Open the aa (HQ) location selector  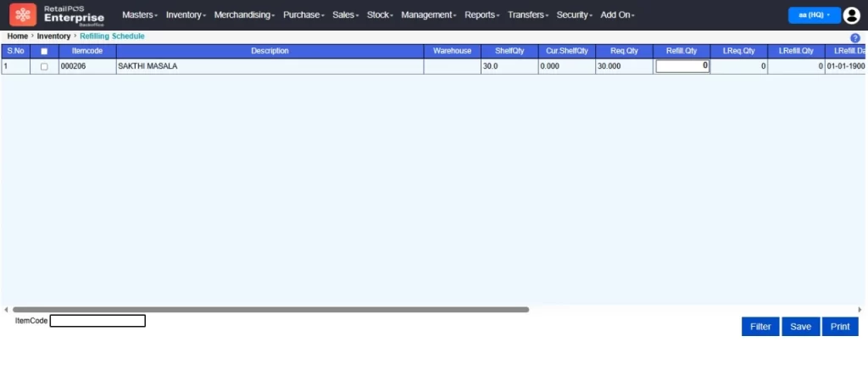point(815,15)
